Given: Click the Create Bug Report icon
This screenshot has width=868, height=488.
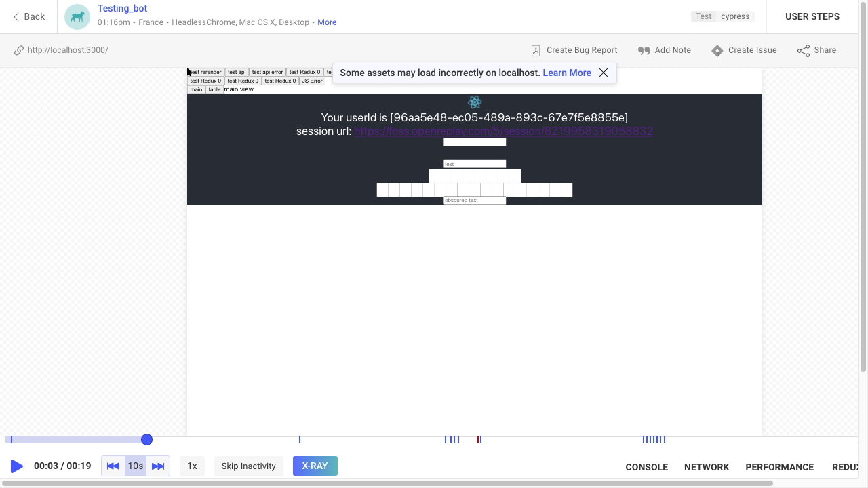Looking at the screenshot, I should [536, 50].
